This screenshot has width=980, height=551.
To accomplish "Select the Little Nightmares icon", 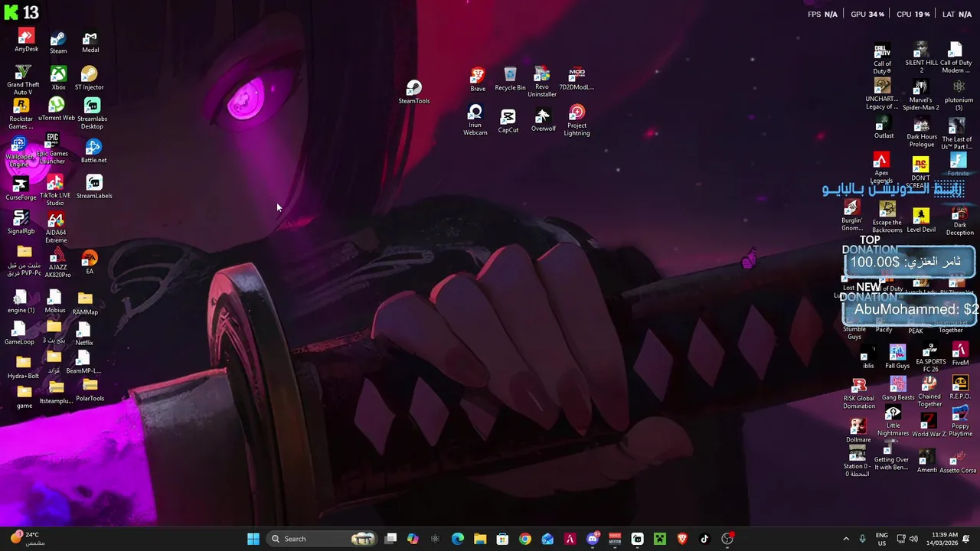I will [x=893, y=422].
